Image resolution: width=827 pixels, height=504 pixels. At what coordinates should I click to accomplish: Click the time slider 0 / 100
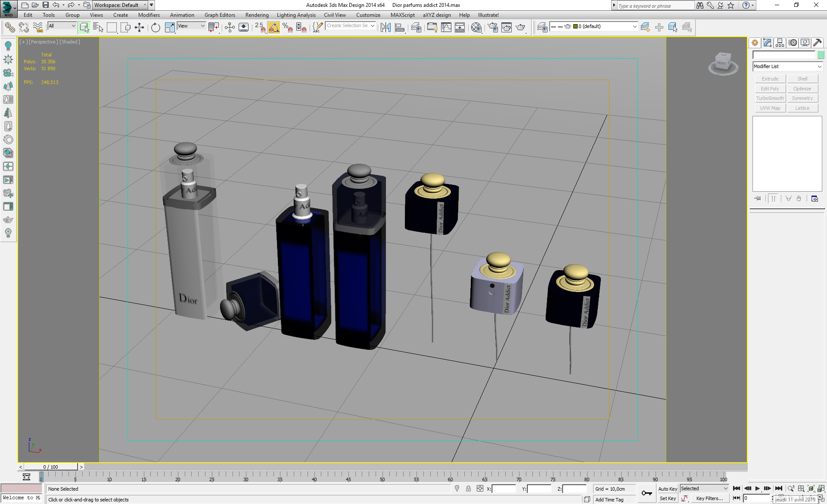50,467
